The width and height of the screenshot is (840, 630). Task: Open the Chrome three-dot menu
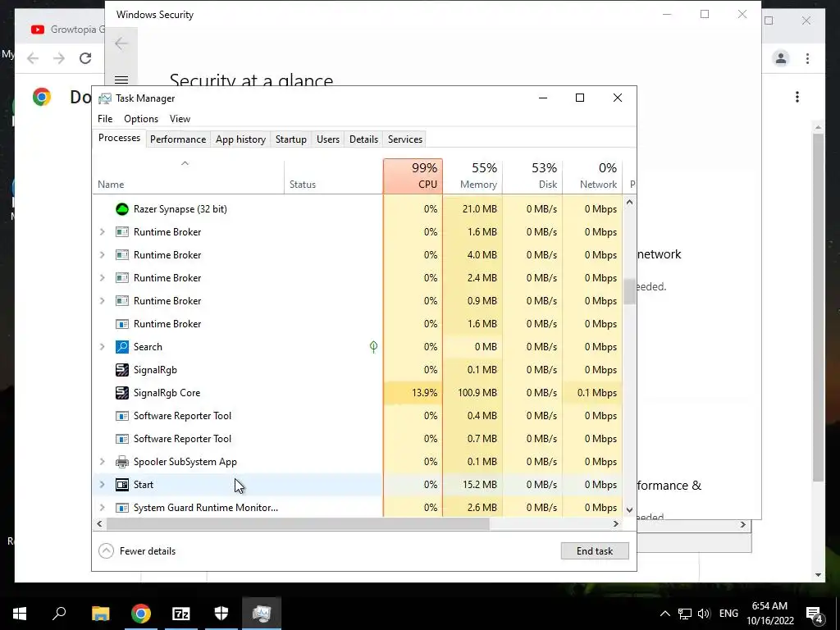(x=807, y=58)
